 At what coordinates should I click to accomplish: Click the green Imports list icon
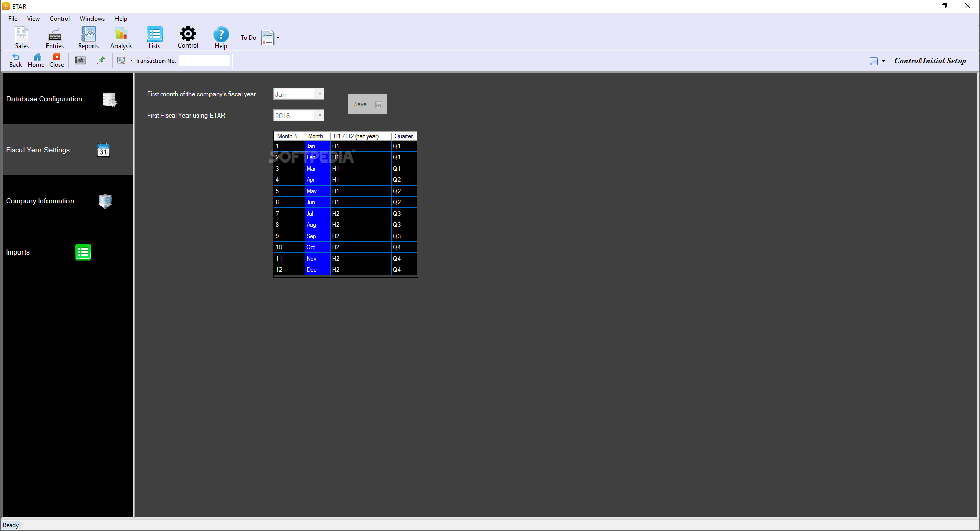83,252
